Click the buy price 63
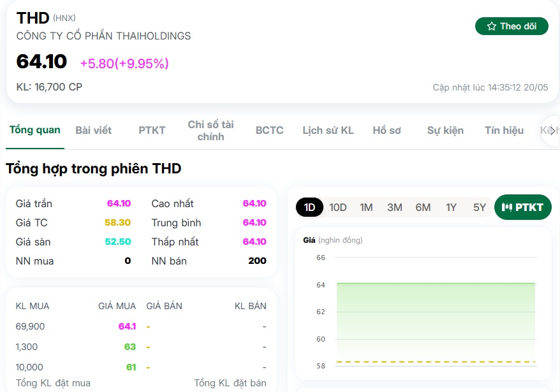This screenshot has width=560, height=392. click(130, 347)
